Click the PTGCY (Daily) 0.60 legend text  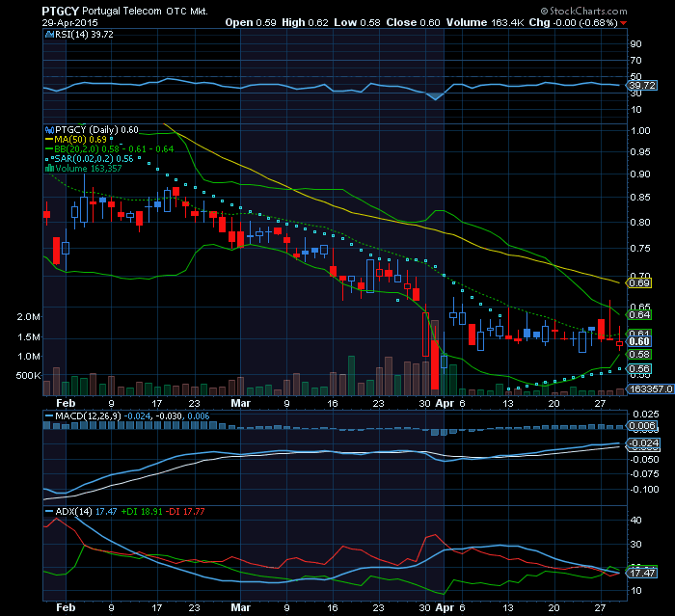point(96,129)
